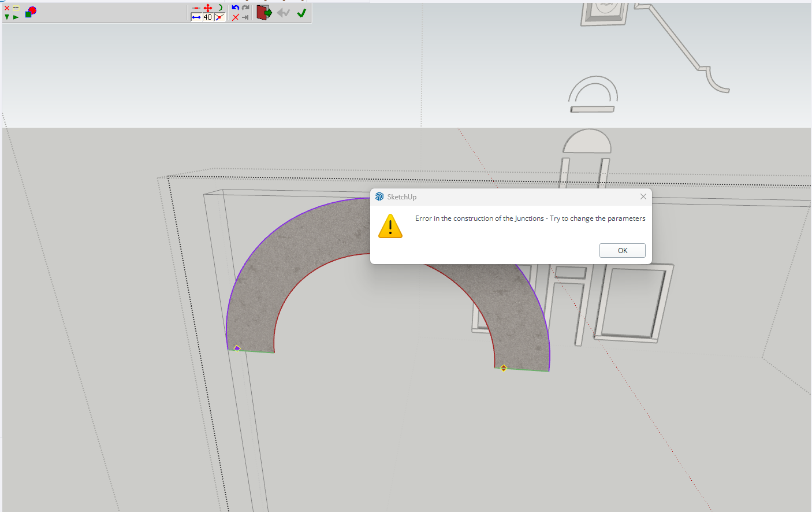Click the red door exit tool icon

click(264, 13)
